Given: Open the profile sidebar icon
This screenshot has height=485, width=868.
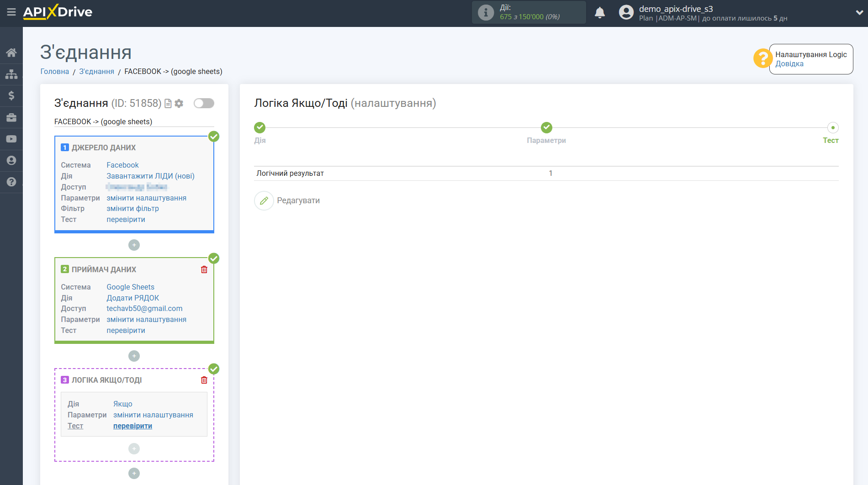Looking at the screenshot, I should coord(11,160).
